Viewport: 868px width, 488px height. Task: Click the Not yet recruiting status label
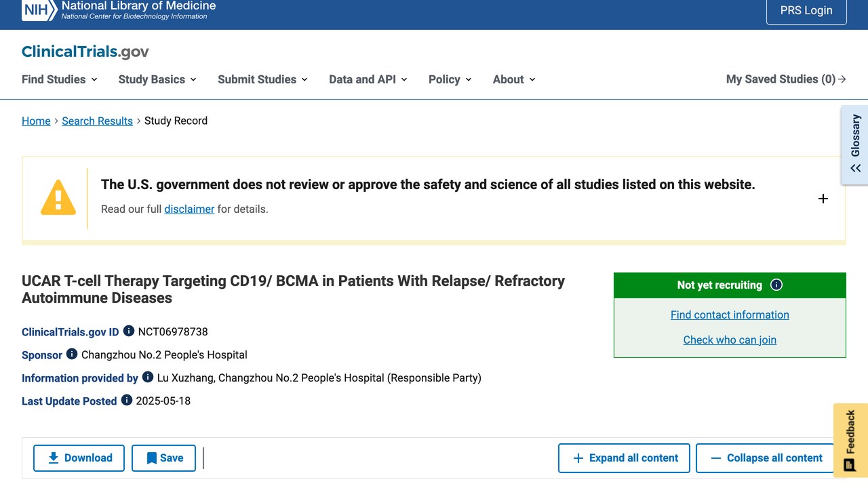click(719, 285)
